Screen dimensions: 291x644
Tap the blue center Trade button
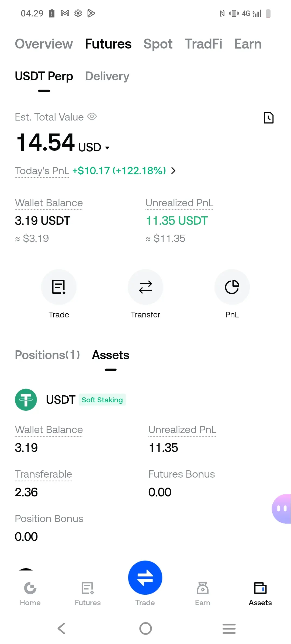point(145,578)
